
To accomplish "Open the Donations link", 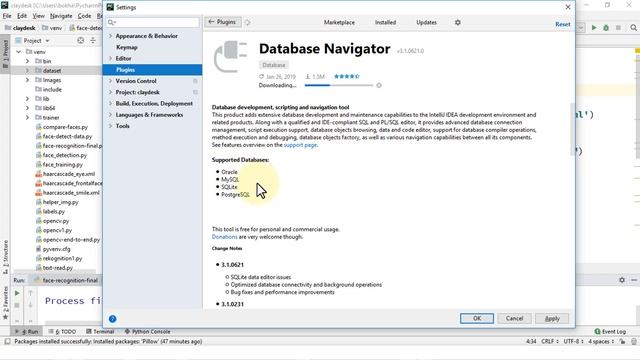I will [x=224, y=237].
